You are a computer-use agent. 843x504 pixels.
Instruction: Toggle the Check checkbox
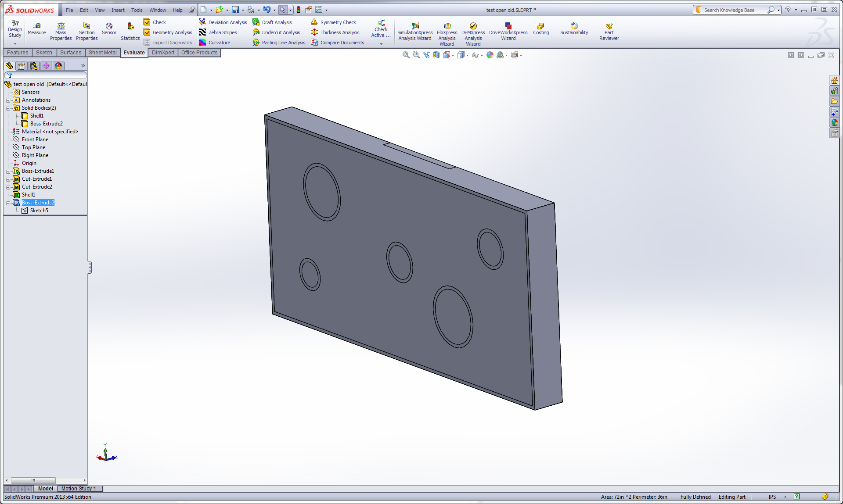coord(147,22)
